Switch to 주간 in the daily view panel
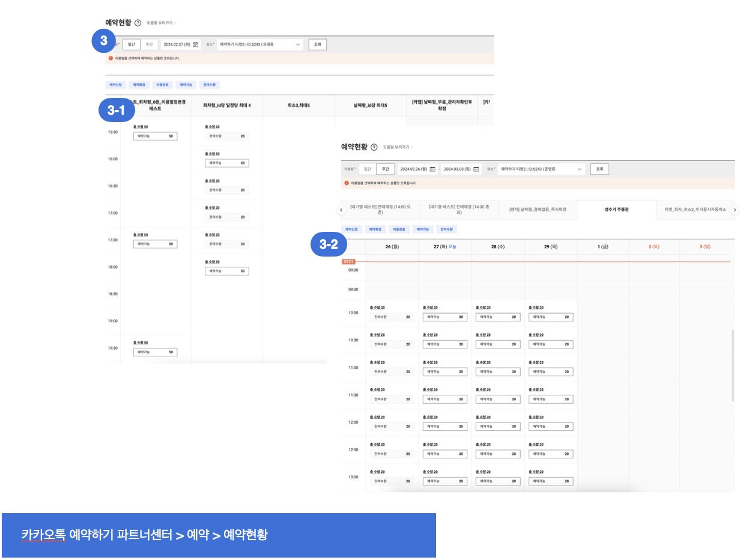This screenshot has width=740, height=560. tap(149, 44)
